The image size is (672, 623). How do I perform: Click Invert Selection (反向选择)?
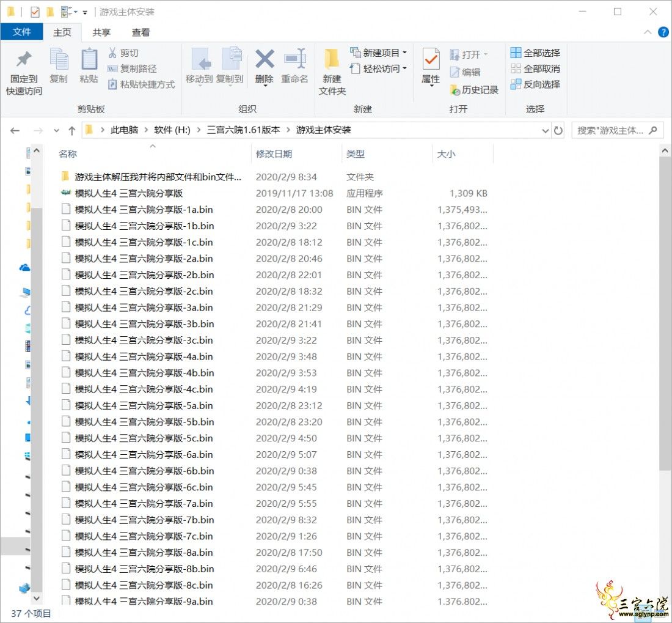click(x=535, y=84)
